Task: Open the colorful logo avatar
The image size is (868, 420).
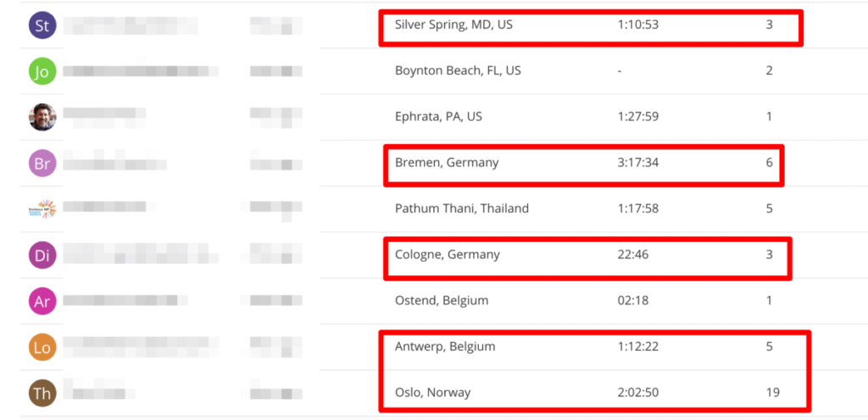Action: click(42, 208)
